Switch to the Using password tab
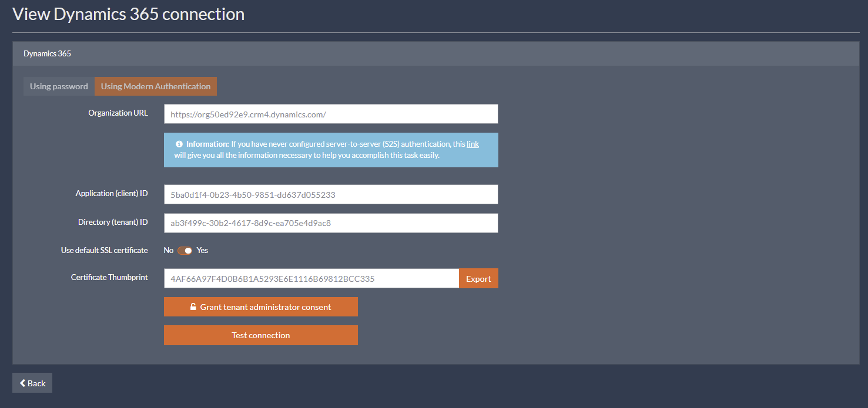The width and height of the screenshot is (868, 408). 59,86
